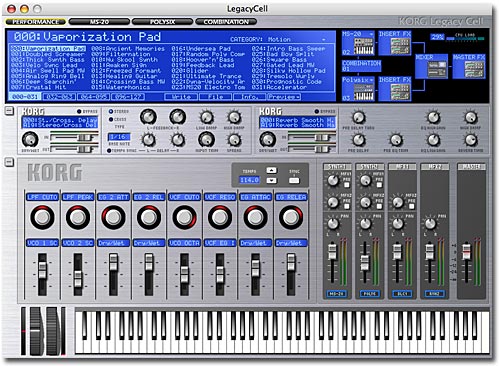Open the MS-20 module dropdown arrow
Screen dimensions: 500x366
click(371, 34)
